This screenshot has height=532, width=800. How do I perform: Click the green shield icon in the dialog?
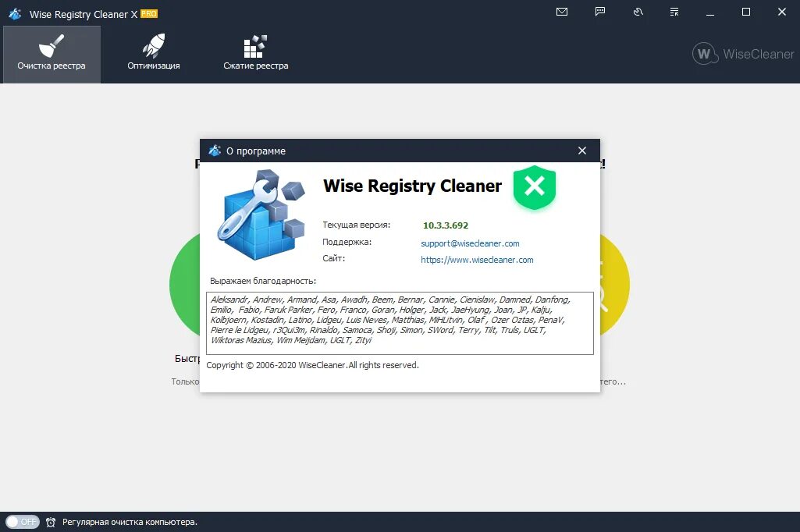534,187
